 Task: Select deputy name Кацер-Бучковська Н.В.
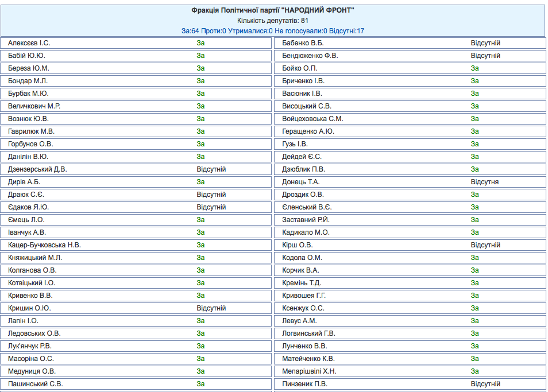click(44, 245)
